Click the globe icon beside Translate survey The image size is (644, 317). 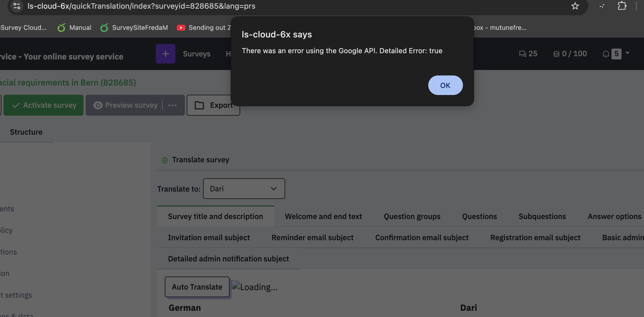pyautogui.click(x=165, y=160)
